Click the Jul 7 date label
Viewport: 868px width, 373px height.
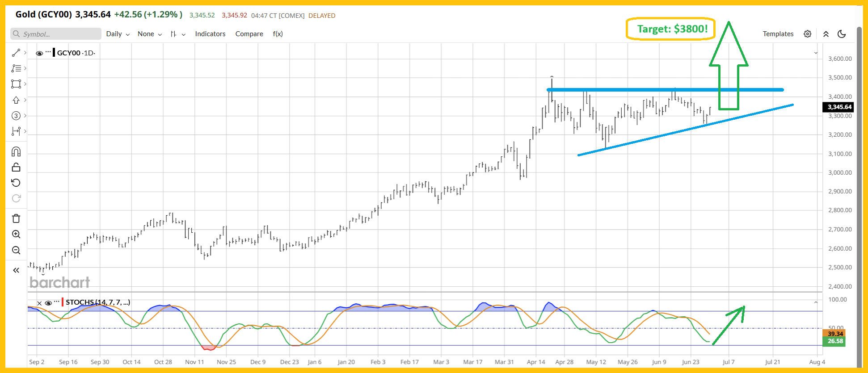[729, 362]
